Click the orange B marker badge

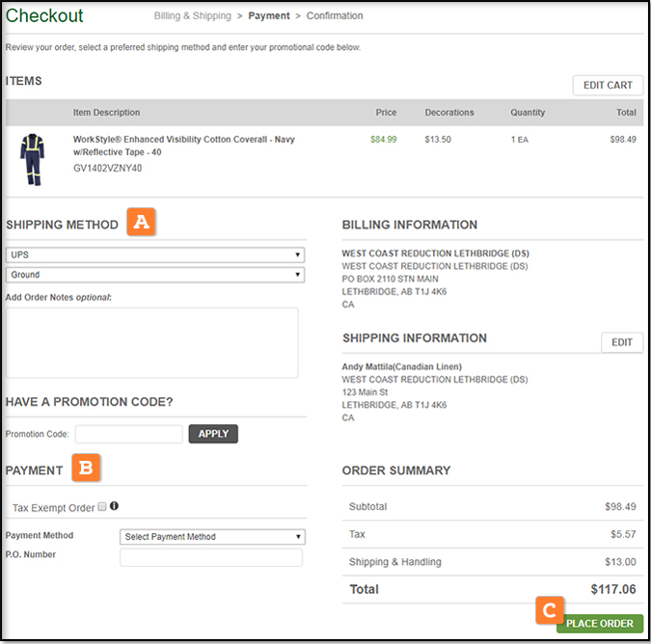87,469
